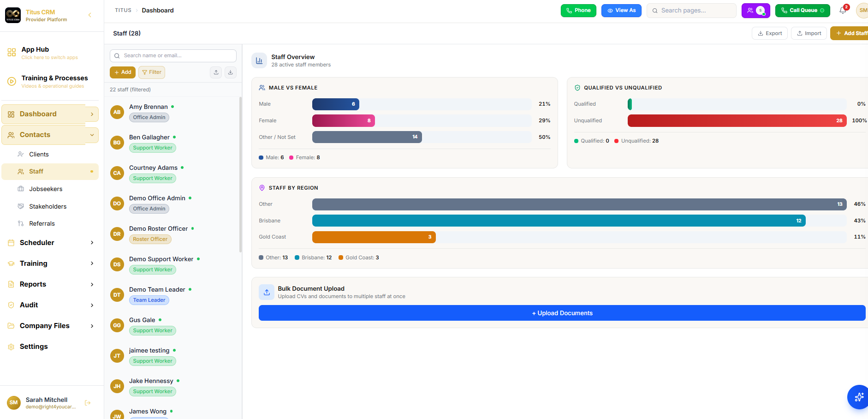
Task: Open the Filter options for staff
Action: tap(152, 72)
